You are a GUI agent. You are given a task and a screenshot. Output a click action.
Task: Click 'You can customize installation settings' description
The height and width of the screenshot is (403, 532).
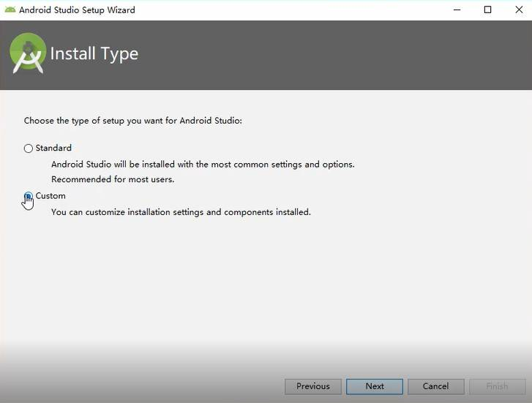181,212
